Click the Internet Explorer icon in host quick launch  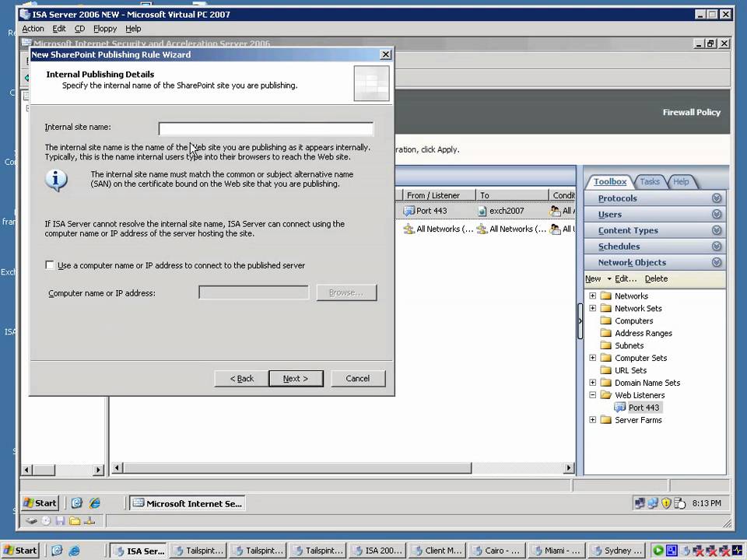coord(74,551)
